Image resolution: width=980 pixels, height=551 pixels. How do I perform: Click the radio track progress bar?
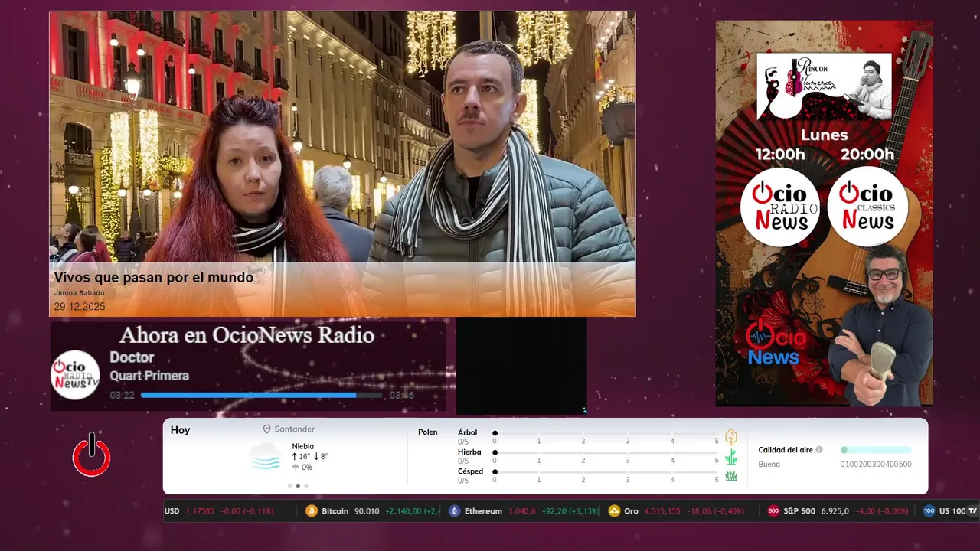pyautogui.click(x=261, y=396)
